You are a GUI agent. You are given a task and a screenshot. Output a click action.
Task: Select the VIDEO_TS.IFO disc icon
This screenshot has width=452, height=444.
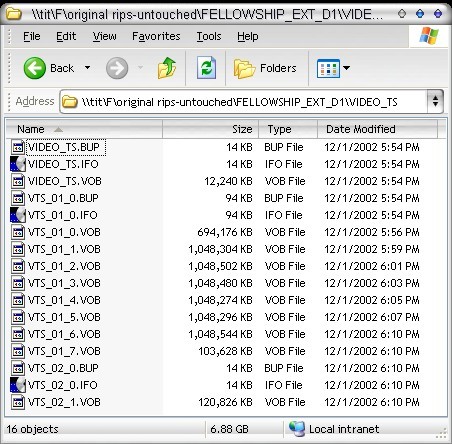18,164
